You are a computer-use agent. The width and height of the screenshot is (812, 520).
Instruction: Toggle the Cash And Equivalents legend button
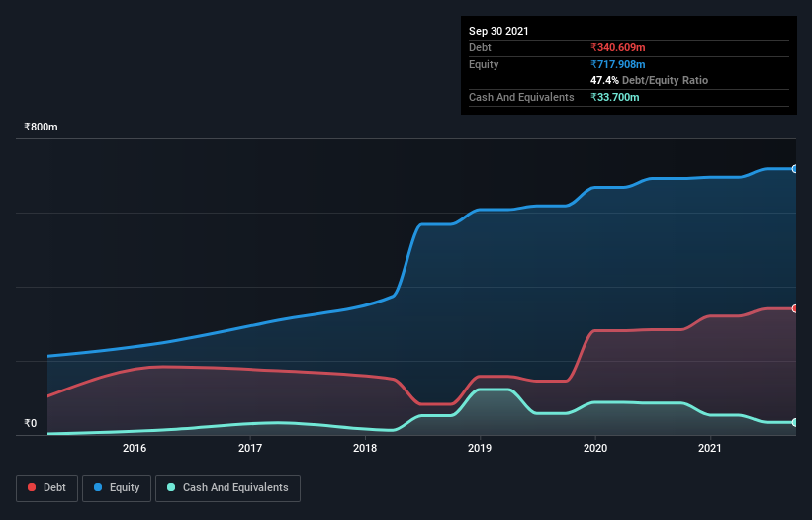click(x=227, y=488)
